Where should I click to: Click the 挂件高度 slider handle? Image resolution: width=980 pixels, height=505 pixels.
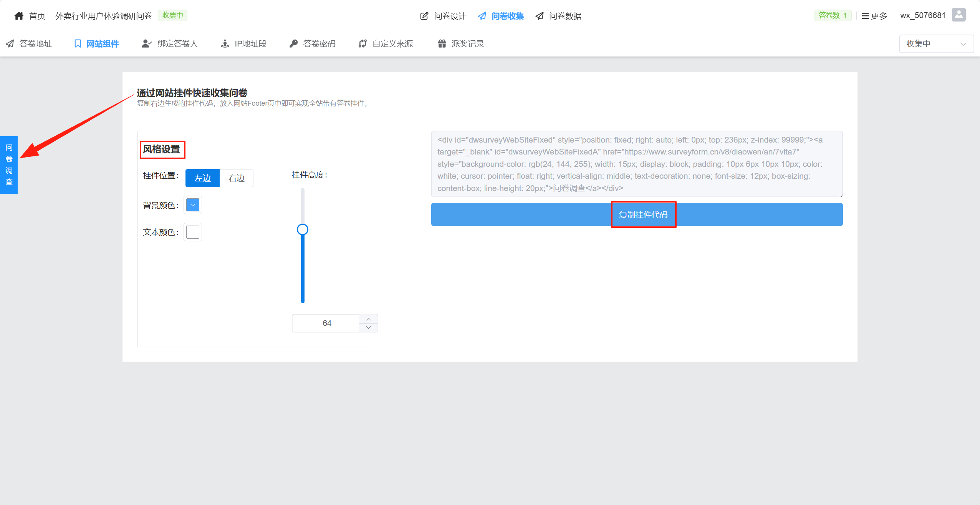pyautogui.click(x=303, y=229)
